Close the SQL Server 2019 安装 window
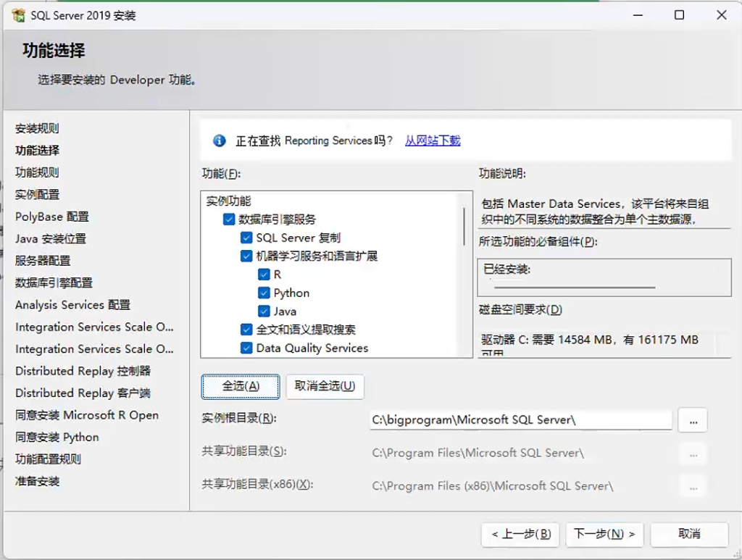Viewport: 742px width, 560px height. pyautogui.click(x=721, y=15)
